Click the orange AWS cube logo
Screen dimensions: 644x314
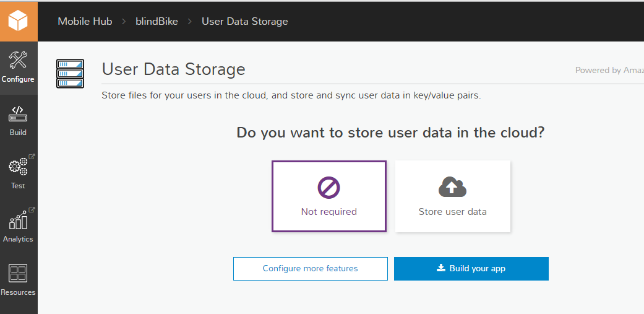tap(19, 21)
